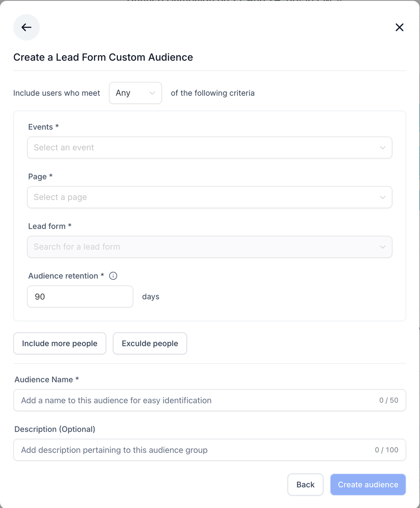Click the back arrow icon at top

pyautogui.click(x=26, y=27)
